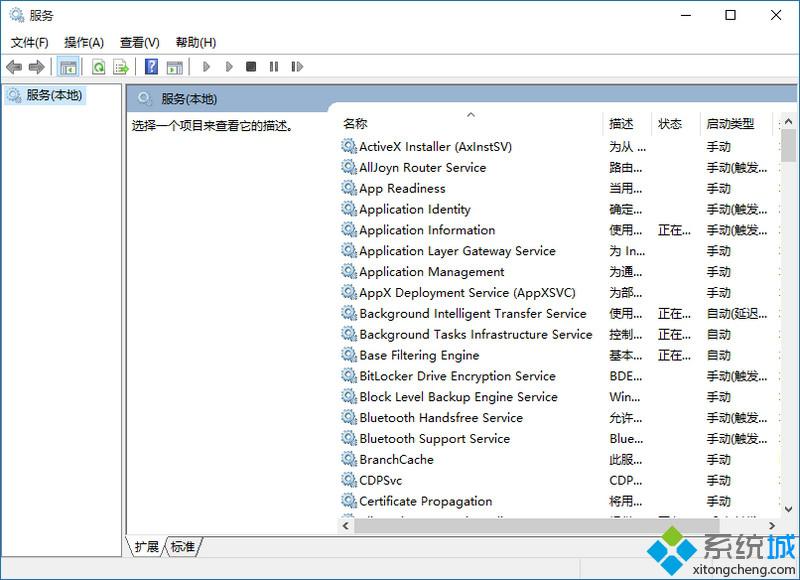This screenshot has height=580, width=800.
Task: Click the second play arrow toolbar icon
Action: pos(229,66)
